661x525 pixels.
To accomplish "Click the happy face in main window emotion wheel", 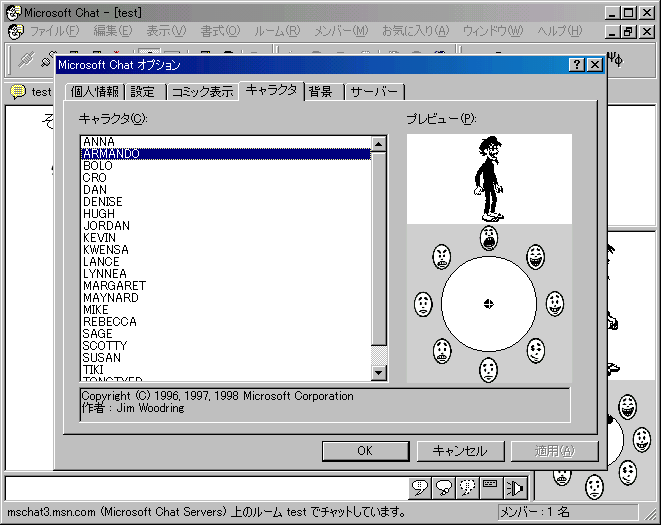I will tap(642, 439).
